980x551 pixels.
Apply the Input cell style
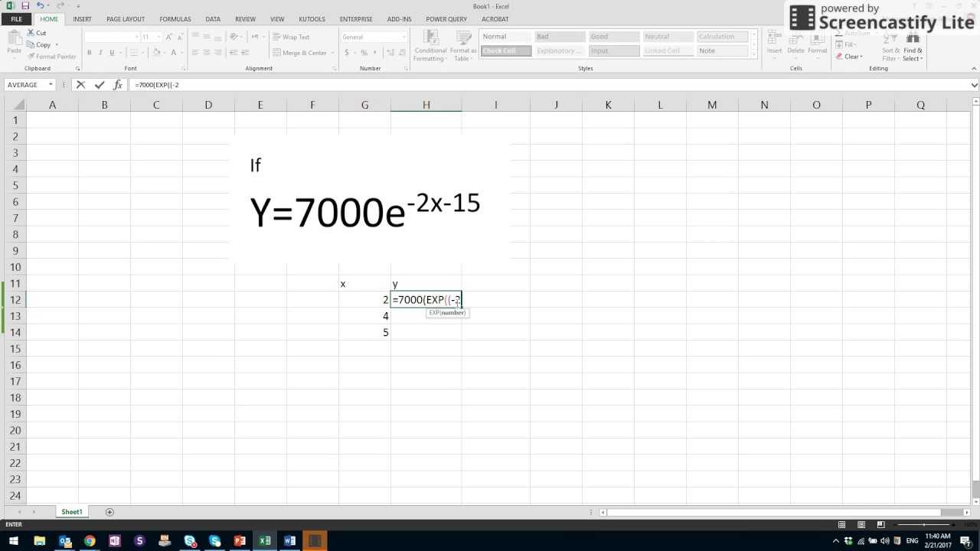point(613,51)
